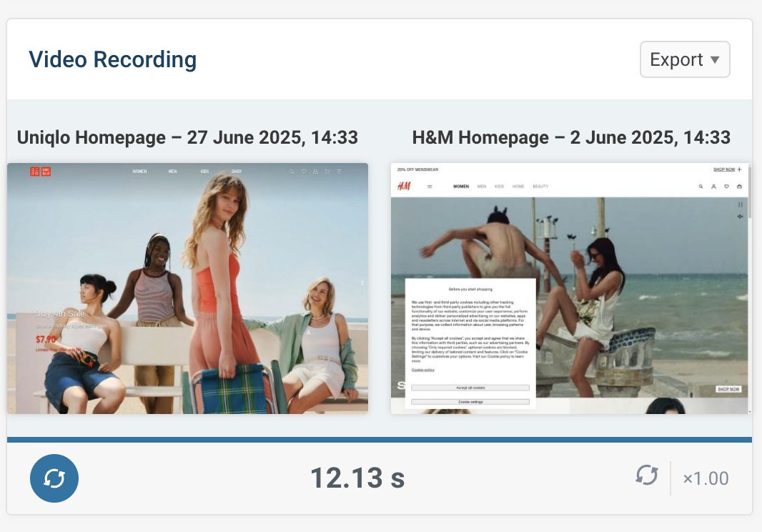Click the Uniqlo cart icon
This screenshot has height=532, width=762.
click(x=327, y=172)
